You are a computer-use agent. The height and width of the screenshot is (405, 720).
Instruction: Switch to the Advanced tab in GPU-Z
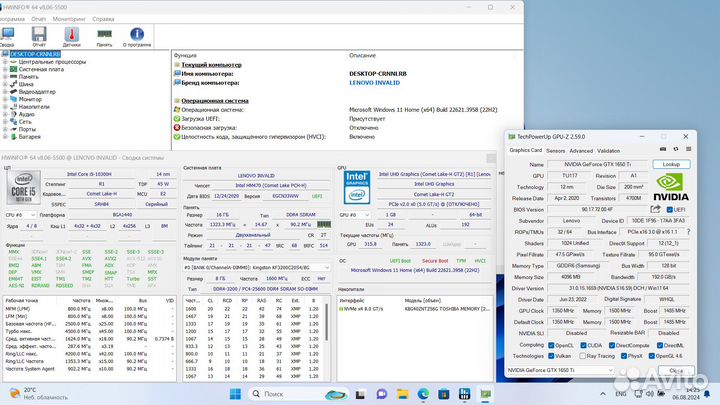[x=581, y=151]
